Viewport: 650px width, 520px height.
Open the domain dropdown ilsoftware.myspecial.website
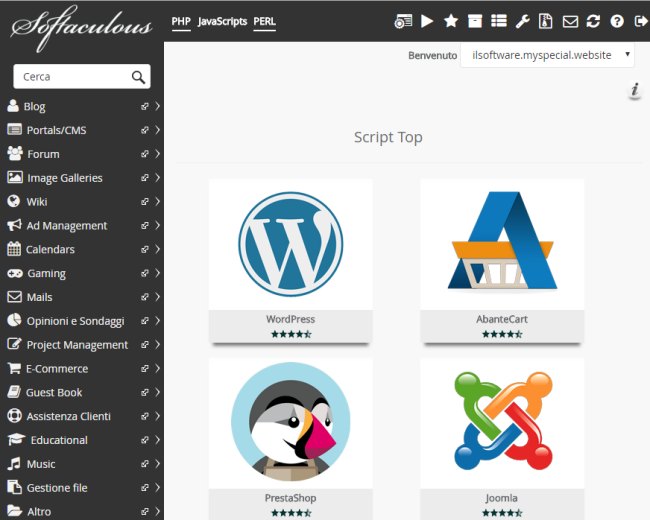coord(547,55)
